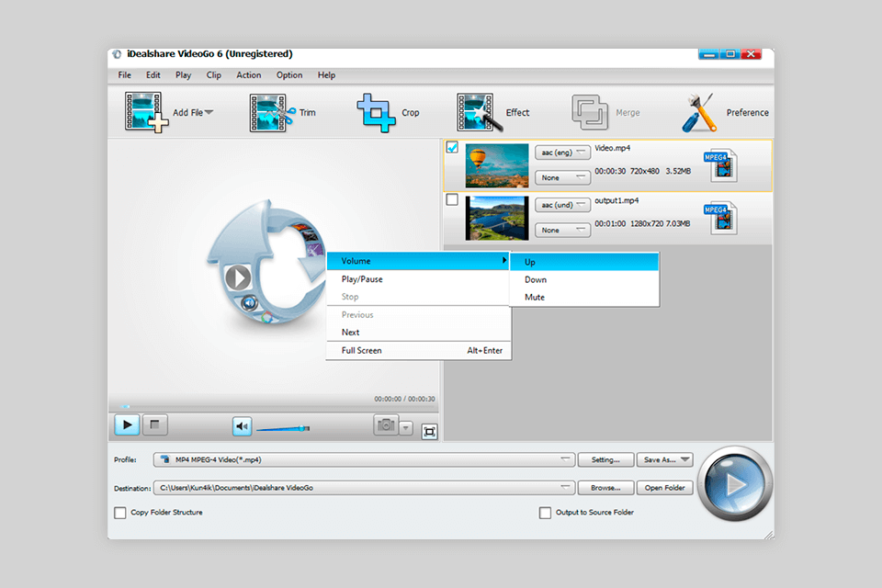882x588 pixels.
Task: Open the Crop tool
Action: coord(388,112)
